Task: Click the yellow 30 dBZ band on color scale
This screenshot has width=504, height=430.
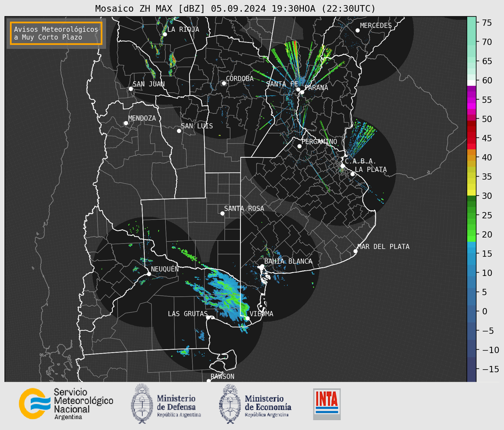Action: (x=471, y=193)
